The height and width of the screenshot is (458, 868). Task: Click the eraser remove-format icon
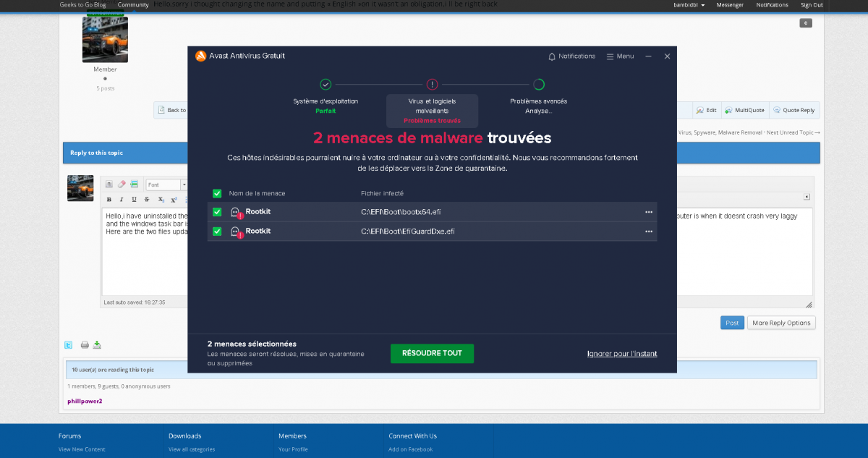pyautogui.click(x=122, y=185)
